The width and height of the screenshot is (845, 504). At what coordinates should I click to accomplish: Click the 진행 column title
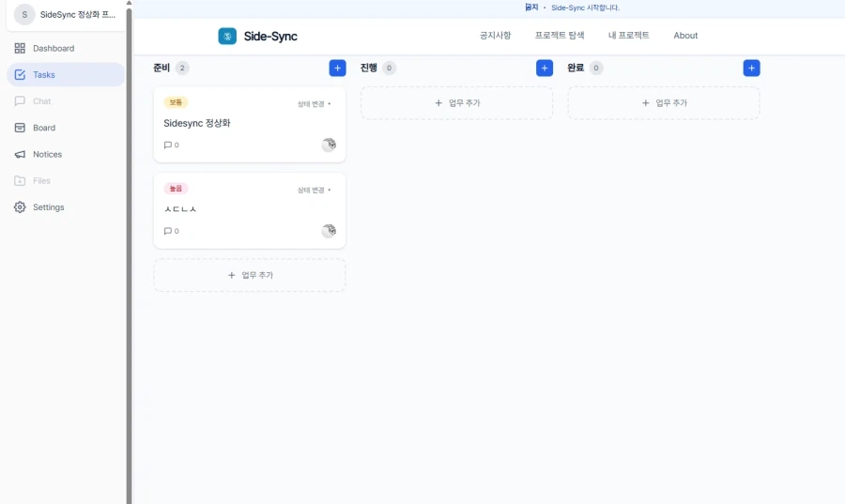click(369, 68)
